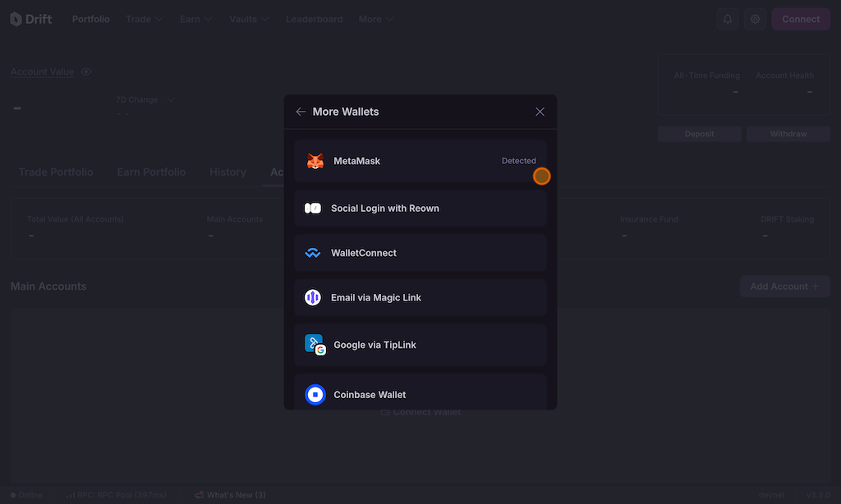Go back using the arrow in More Wallets

(x=301, y=112)
